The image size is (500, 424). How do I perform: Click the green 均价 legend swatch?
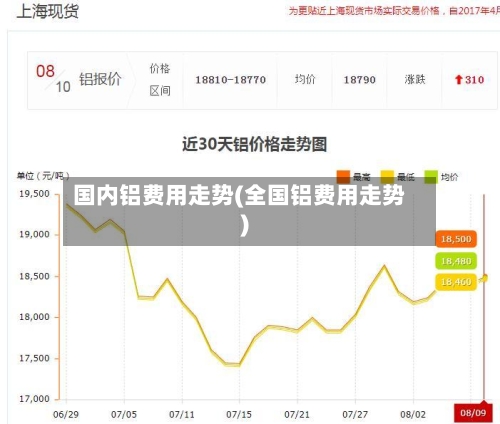tap(431, 177)
